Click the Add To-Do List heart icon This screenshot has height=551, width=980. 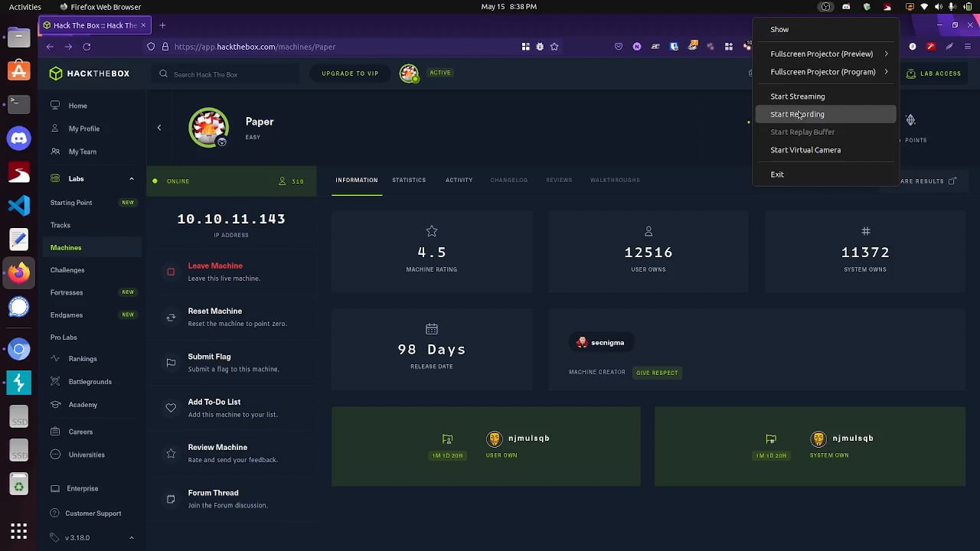[171, 408]
